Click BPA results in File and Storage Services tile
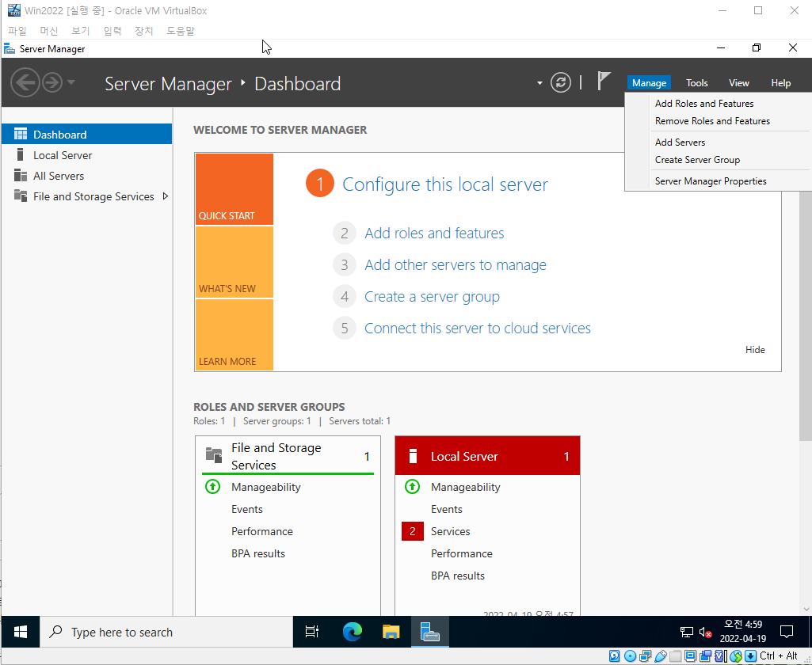812x665 pixels. (x=258, y=553)
